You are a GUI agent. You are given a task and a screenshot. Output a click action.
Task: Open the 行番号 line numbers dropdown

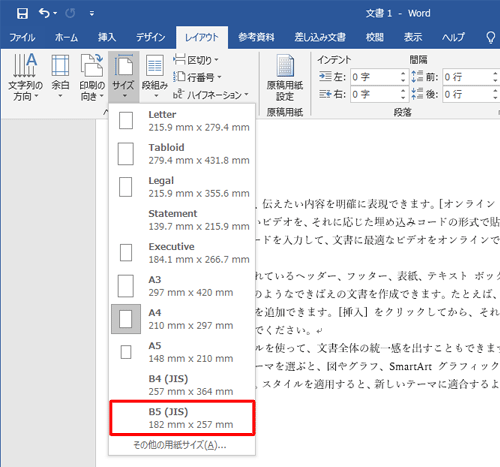(x=197, y=77)
